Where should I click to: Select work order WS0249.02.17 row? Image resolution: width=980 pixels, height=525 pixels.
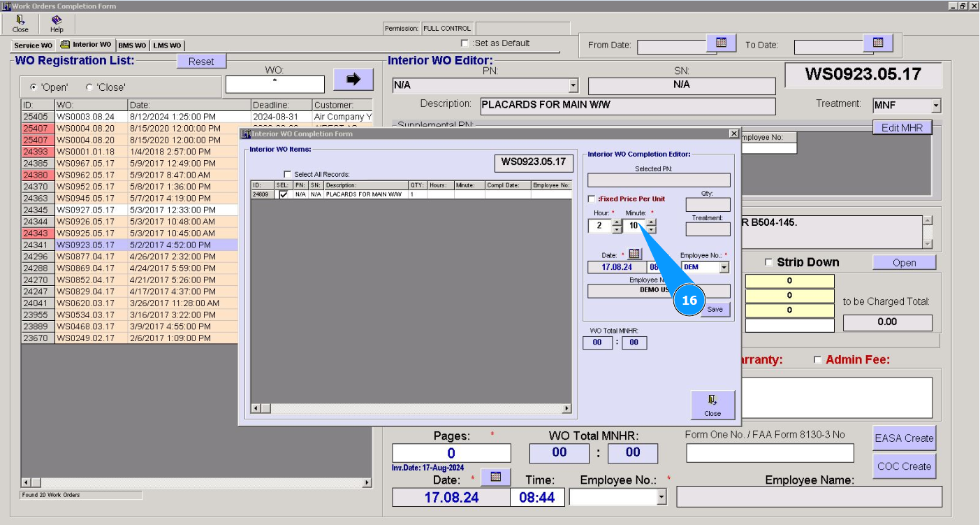tap(129, 338)
